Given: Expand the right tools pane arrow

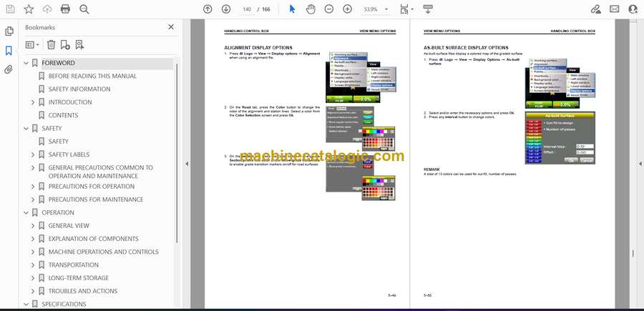Looking at the screenshot, I should [640, 164].
